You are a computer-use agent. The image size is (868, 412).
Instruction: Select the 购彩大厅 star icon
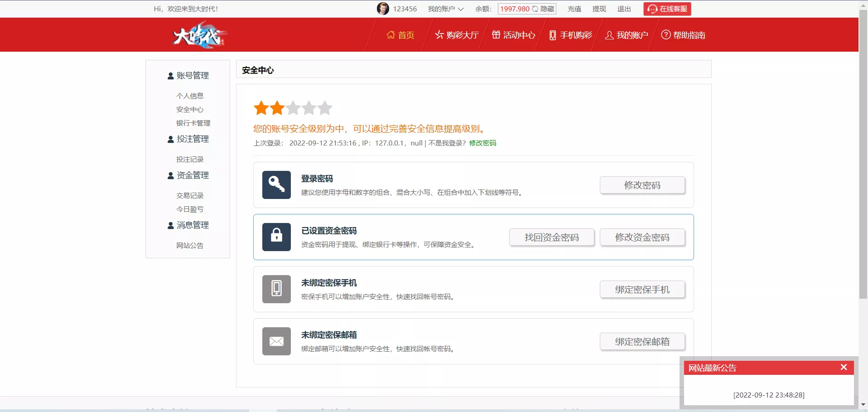tap(438, 35)
